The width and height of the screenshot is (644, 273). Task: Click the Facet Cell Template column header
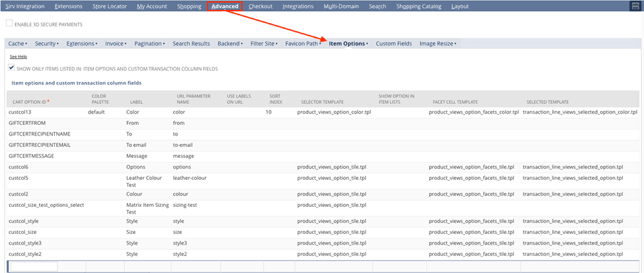(x=455, y=102)
